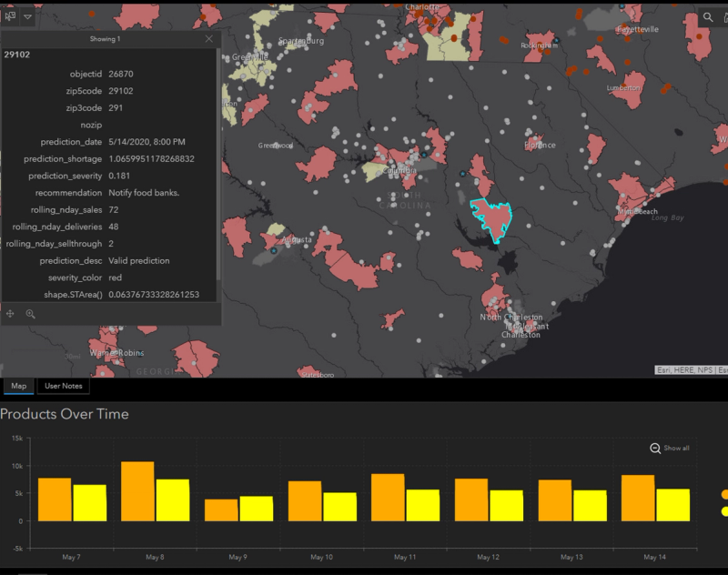Click the Show all chart button
The image size is (728, 575).
[x=670, y=449]
